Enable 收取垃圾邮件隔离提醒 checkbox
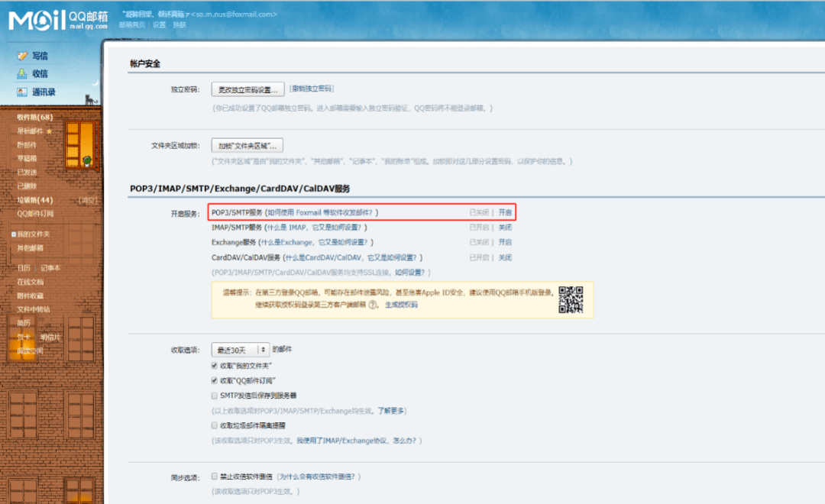 (215, 425)
